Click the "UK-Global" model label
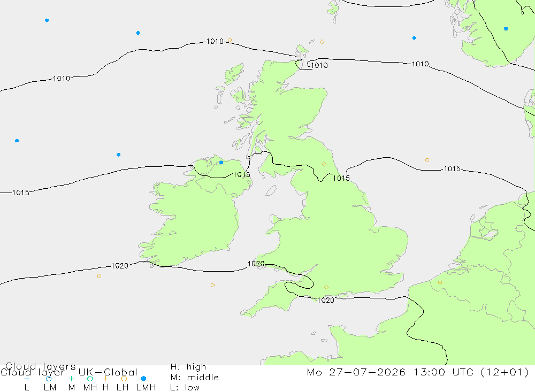The height and width of the screenshot is (392, 535). pos(108,372)
